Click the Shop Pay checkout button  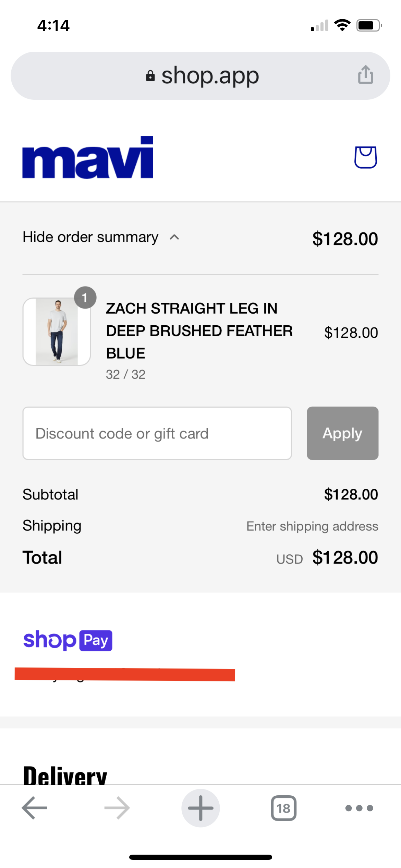click(68, 640)
